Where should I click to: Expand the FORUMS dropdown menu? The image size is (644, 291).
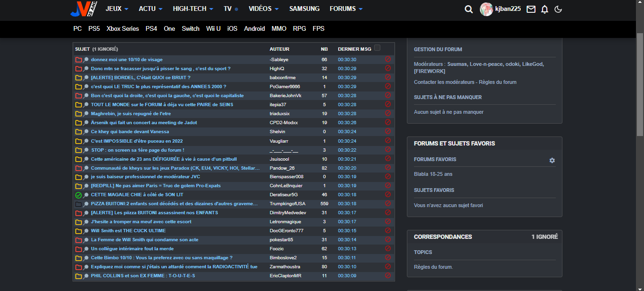pos(346,9)
